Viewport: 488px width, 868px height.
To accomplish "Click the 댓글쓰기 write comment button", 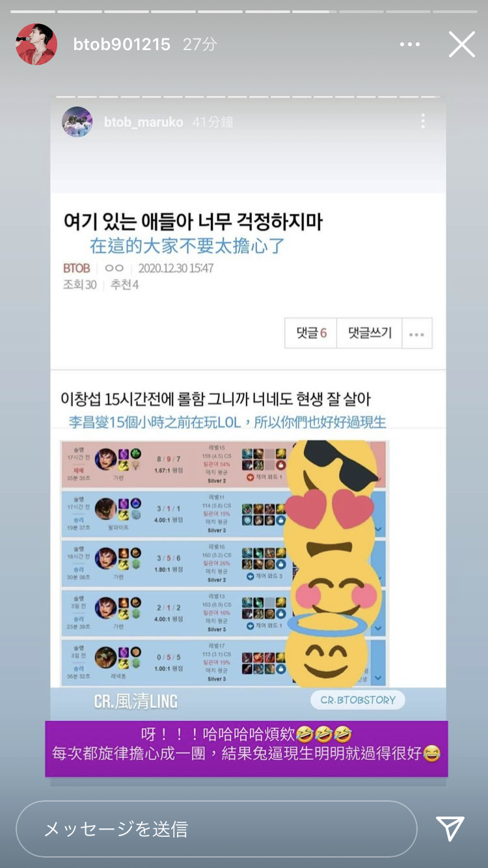I will coord(370,333).
